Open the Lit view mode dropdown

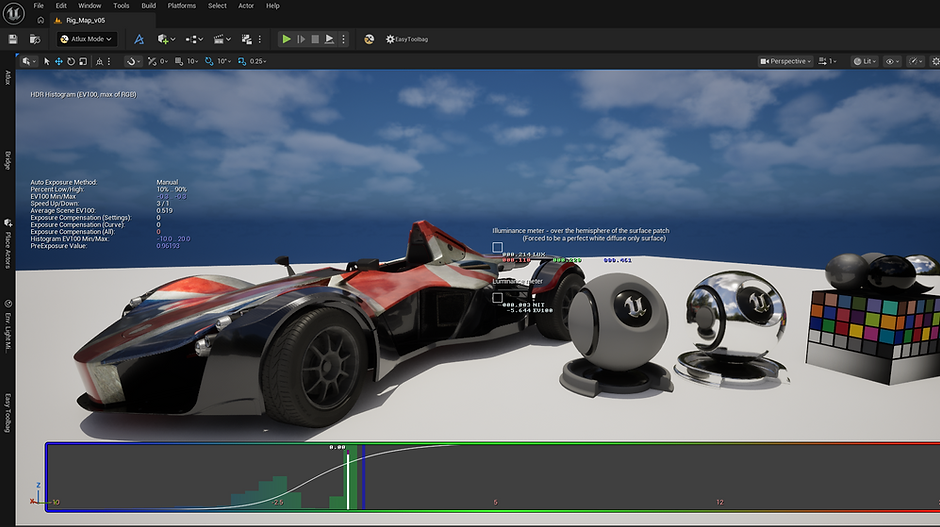point(864,61)
